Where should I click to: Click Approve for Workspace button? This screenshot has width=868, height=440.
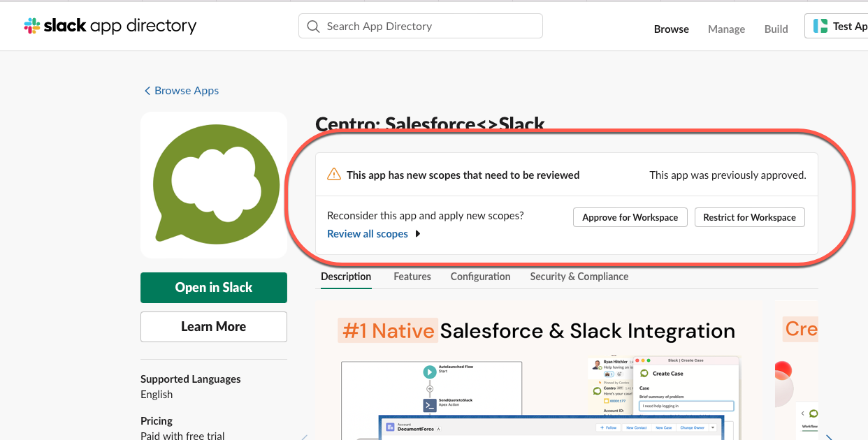630,217
